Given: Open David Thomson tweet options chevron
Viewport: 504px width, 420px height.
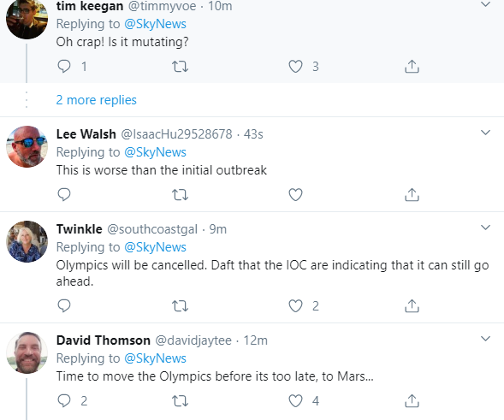Looking at the screenshot, I should 485,339.
